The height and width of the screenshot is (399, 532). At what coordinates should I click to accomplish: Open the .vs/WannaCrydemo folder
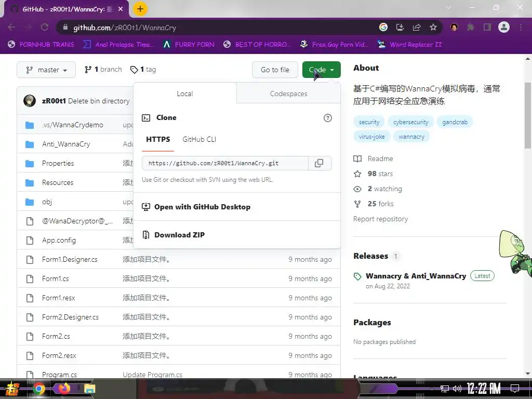point(73,125)
